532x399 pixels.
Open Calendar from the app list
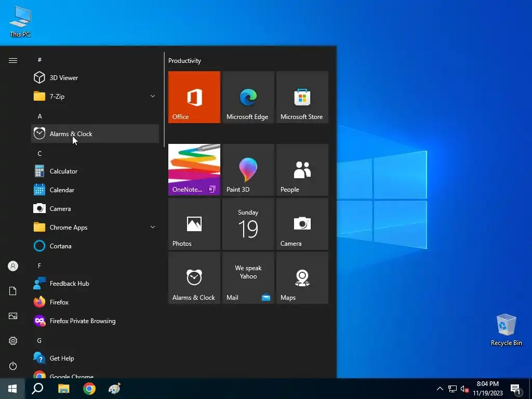(95, 190)
